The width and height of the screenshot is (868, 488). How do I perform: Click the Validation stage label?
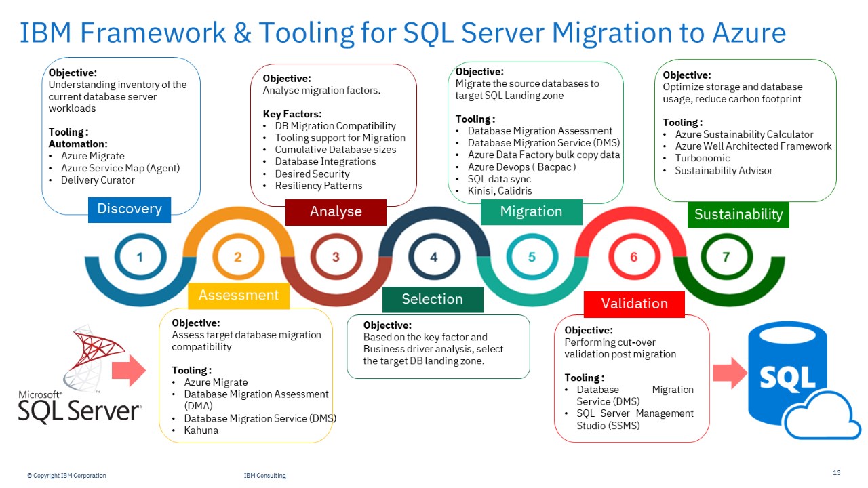pyautogui.click(x=634, y=304)
